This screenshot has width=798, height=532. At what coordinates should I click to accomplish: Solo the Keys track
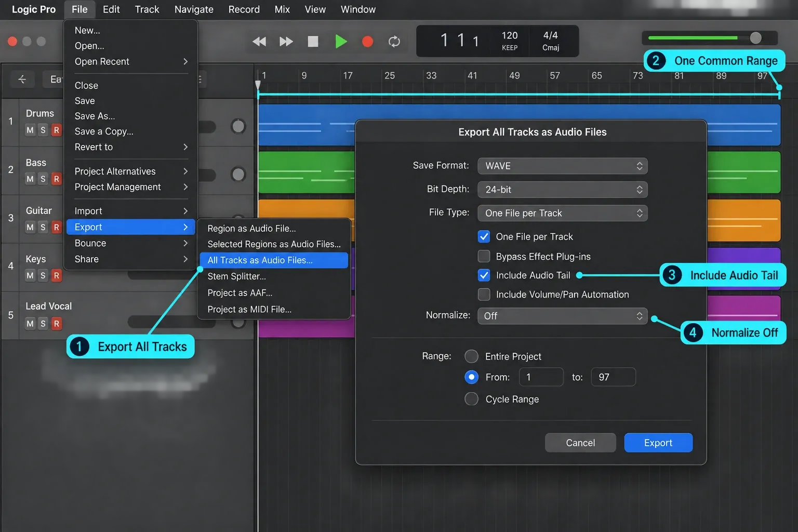pos(43,275)
